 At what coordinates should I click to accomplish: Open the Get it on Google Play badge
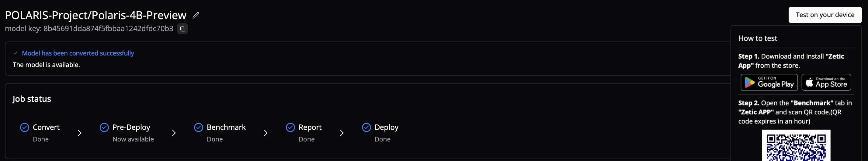coord(769,82)
